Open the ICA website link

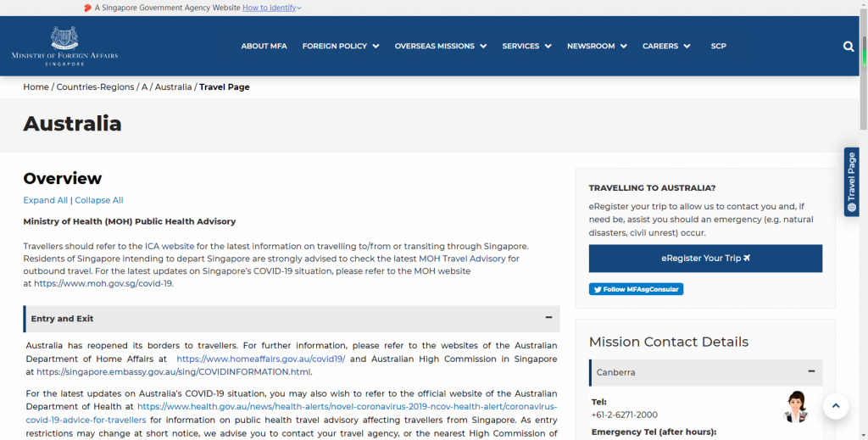[x=170, y=247]
